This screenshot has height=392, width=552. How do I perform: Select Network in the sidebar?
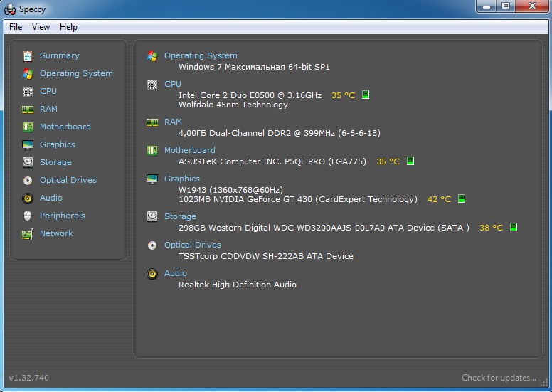pos(57,233)
